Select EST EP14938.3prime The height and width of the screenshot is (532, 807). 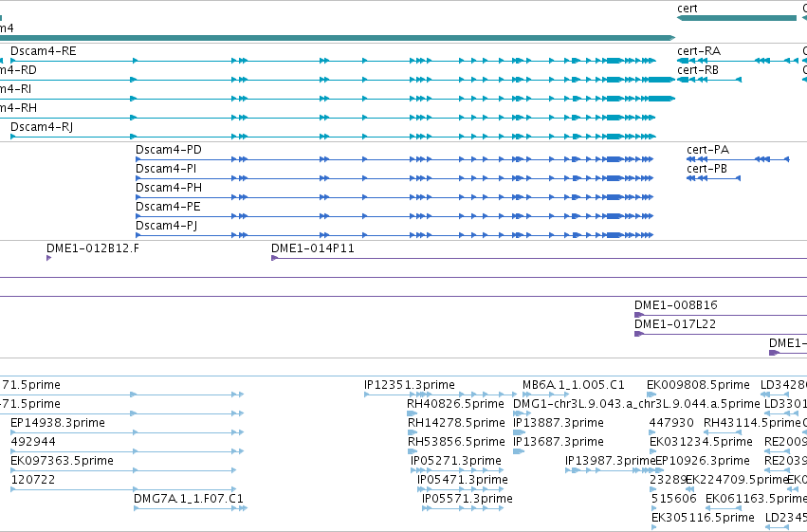click(x=58, y=423)
